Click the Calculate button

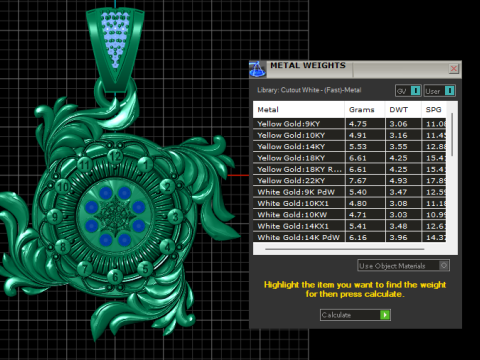[x=355, y=315]
